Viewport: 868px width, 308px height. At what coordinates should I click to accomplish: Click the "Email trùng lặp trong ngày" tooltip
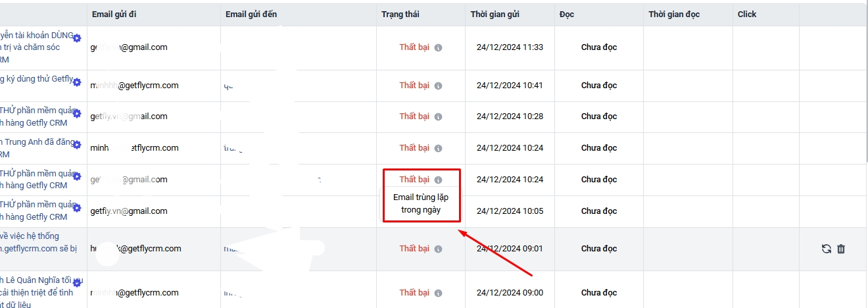(x=421, y=204)
